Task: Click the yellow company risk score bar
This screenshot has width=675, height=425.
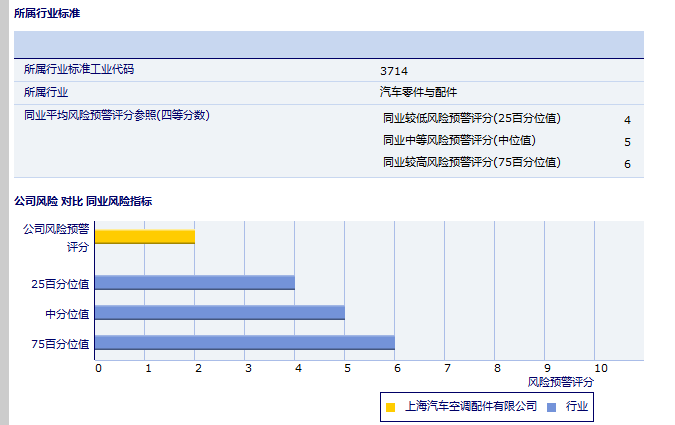Action: click(x=145, y=237)
